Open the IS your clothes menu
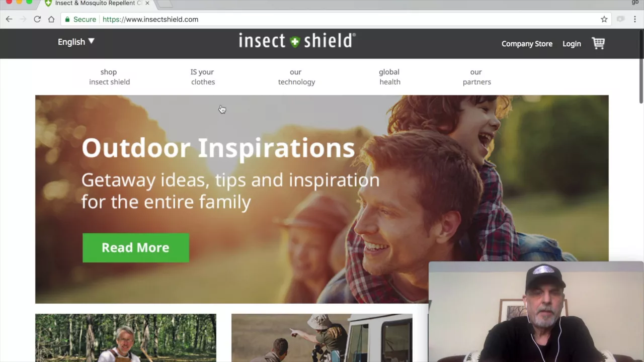The height and width of the screenshot is (362, 644). tap(203, 77)
